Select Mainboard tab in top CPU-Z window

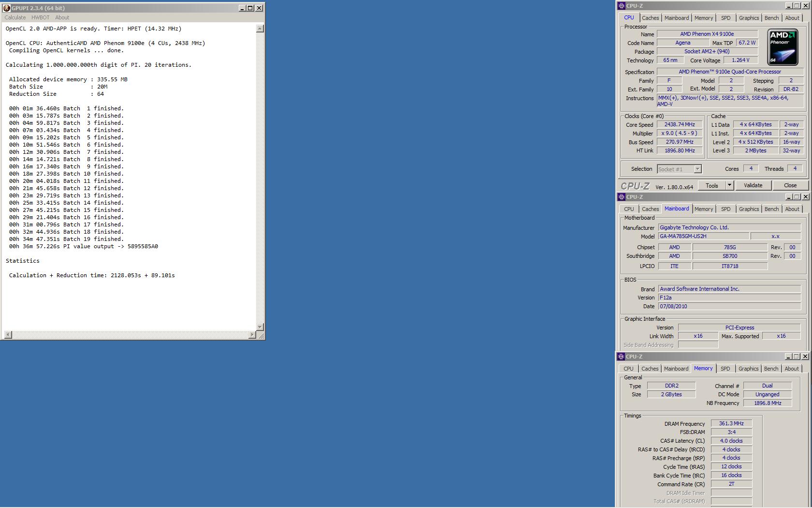point(677,18)
